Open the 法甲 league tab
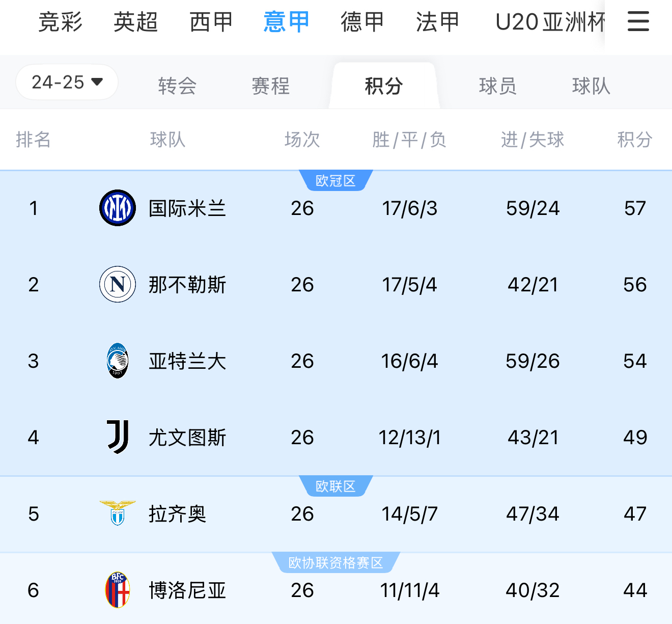Screen dimensions: 672x624 (x=437, y=21)
